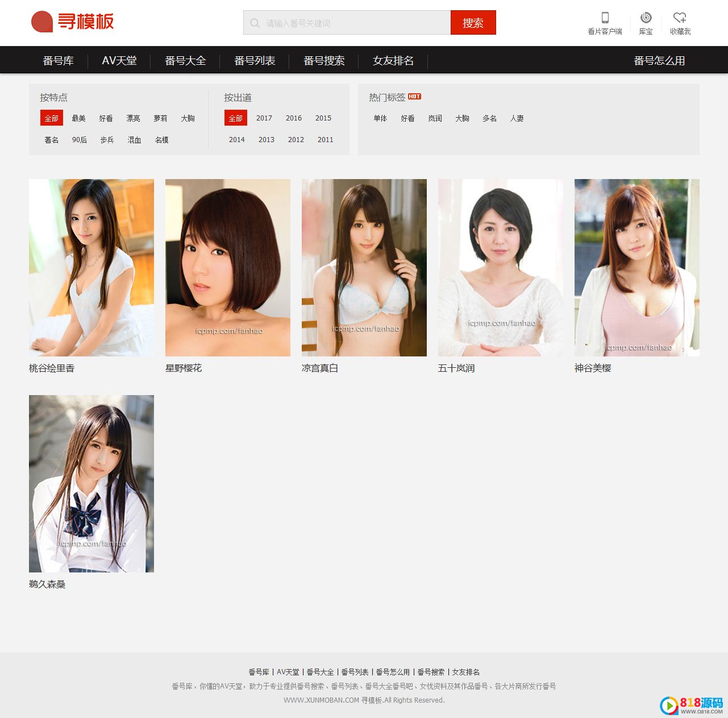Image resolution: width=728 pixels, height=718 pixels.
Task: Select 全部 under 按特点 filter
Action: coord(52,118)
